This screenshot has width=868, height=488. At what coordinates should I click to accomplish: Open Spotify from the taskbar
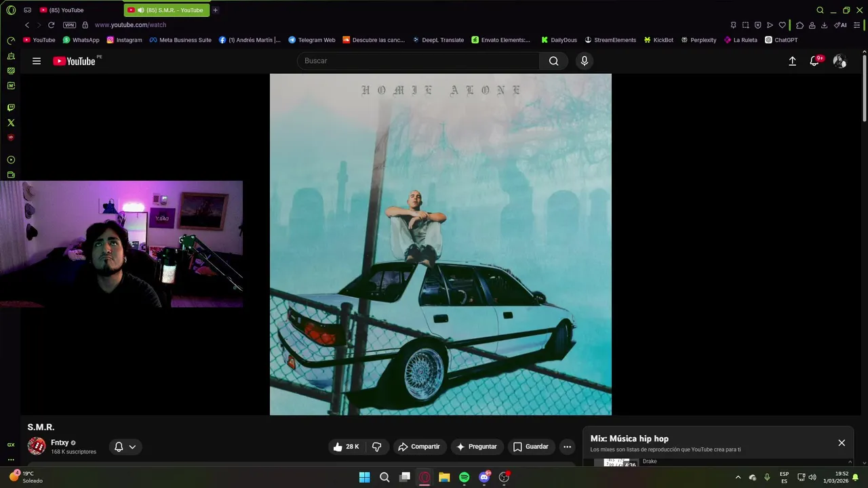click(464, 477)
